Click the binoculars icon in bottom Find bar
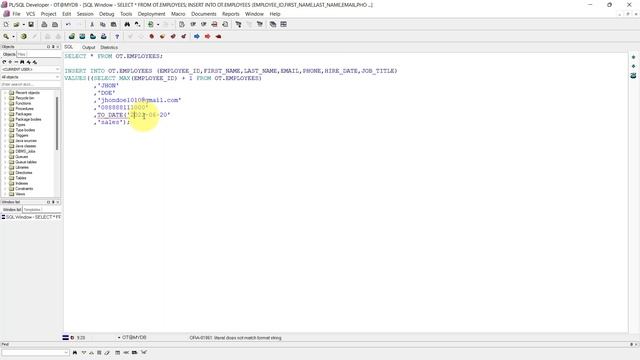This screenshot has height=360, width=640. [75, 352]
